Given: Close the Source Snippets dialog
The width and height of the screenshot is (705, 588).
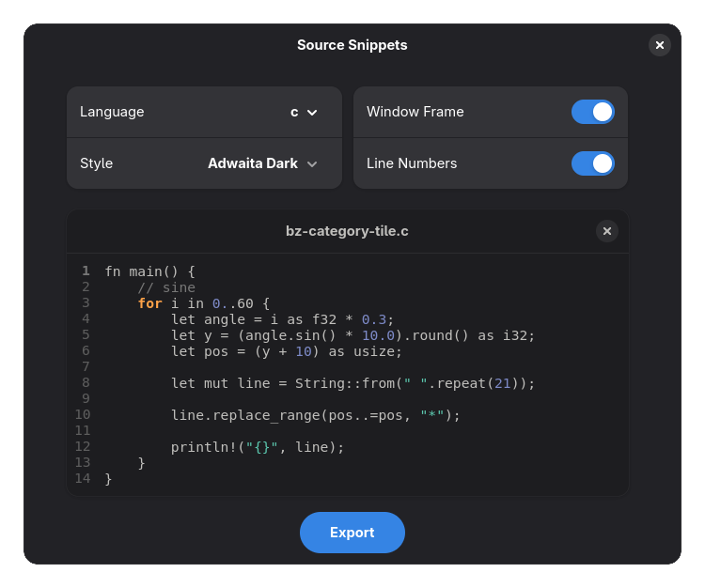Looking at the screenshot, I should pyautogui.click(x=659, y=45).
